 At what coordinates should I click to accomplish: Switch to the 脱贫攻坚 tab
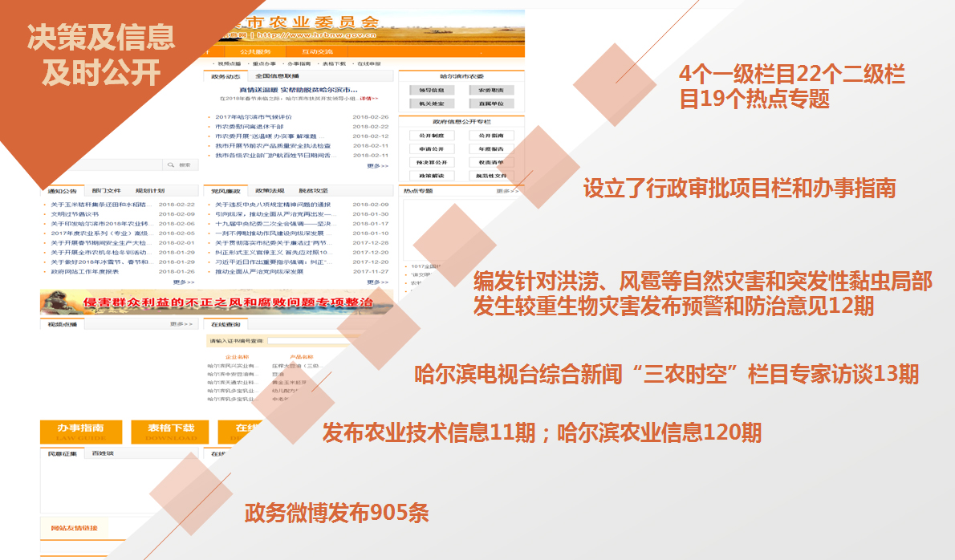(x=313, y=190)
